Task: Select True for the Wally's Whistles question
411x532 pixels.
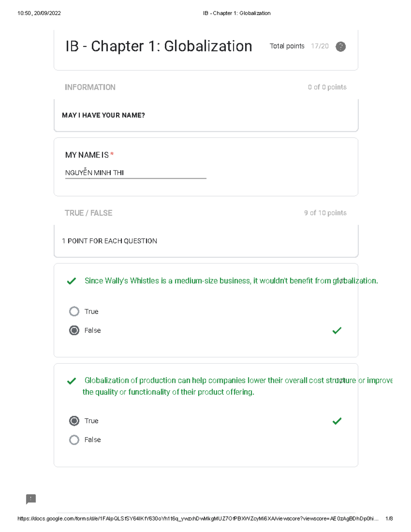Action: pos(74,311)
